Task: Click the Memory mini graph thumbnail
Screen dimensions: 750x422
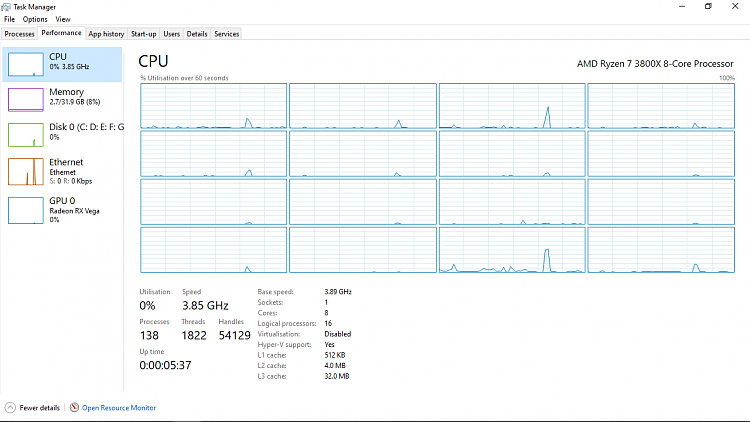Action: point(26,100)
